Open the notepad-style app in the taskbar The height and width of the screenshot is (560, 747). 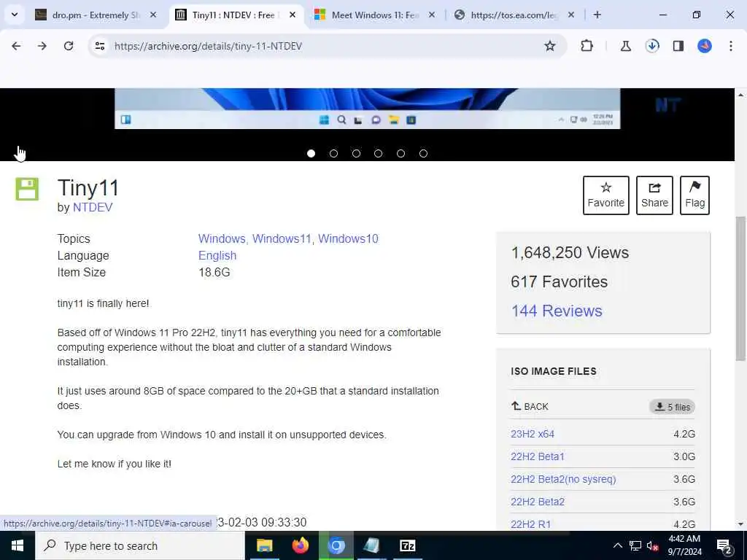point(371,545)
